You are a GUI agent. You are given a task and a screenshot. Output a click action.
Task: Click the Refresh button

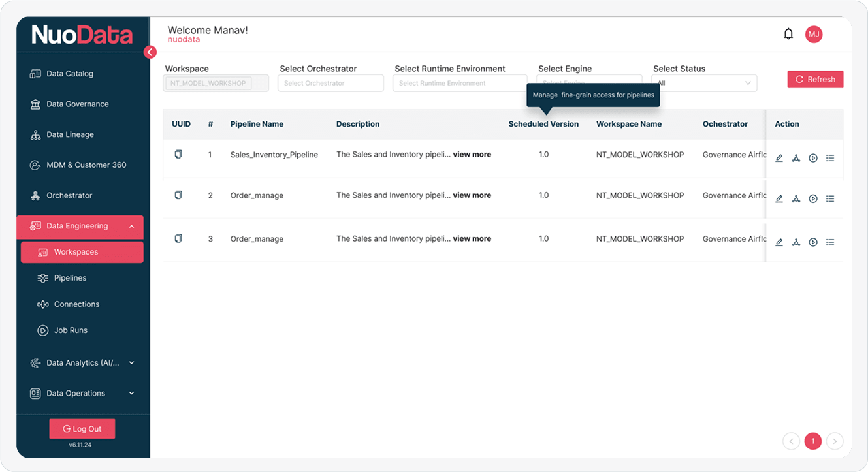(815, 79)
